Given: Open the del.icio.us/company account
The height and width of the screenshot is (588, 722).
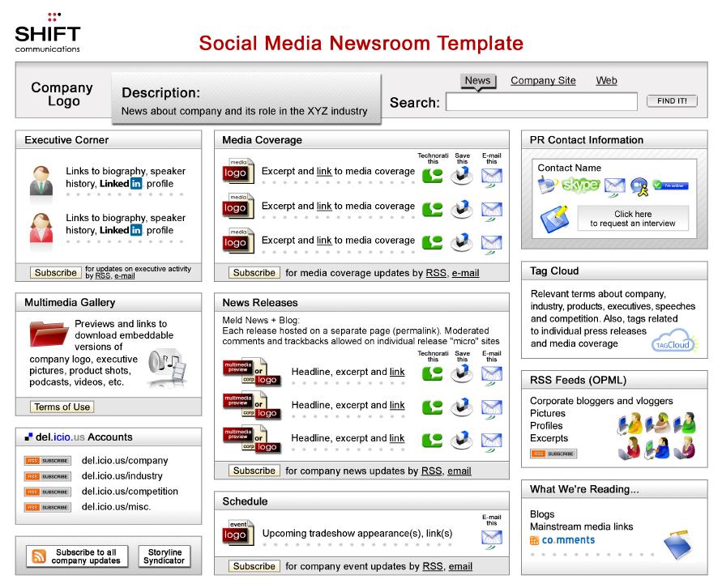Looking at the screenshot, I should pos(125,461).
